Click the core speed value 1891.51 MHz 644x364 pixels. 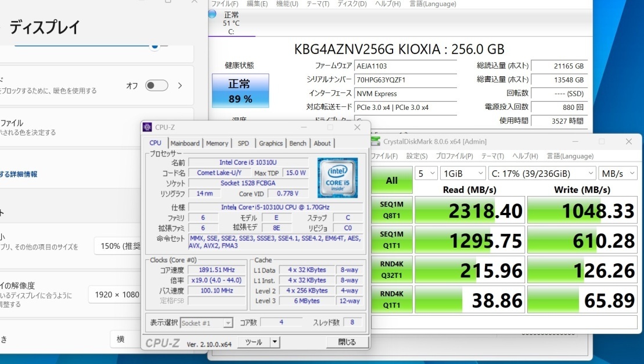point(217,270)
